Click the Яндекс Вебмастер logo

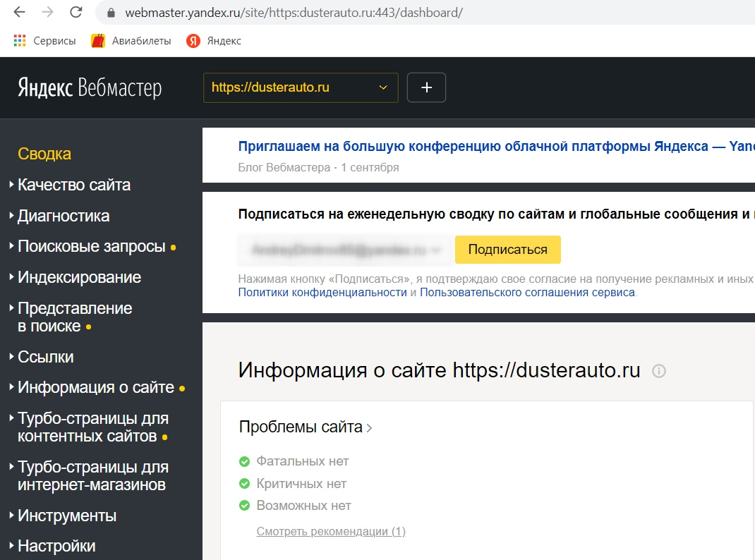click(90, 87)
